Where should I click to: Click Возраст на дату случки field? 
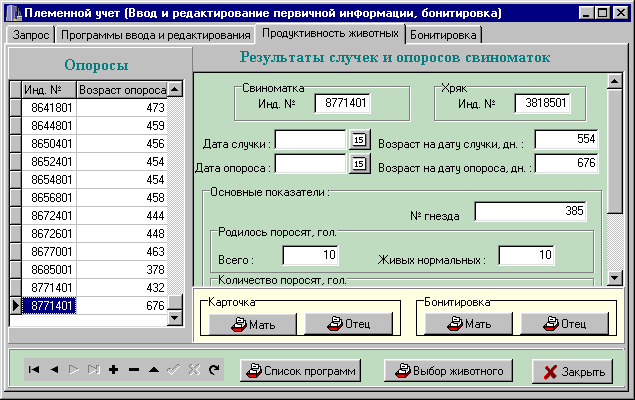pyautogui.click(x=566, y=139)
